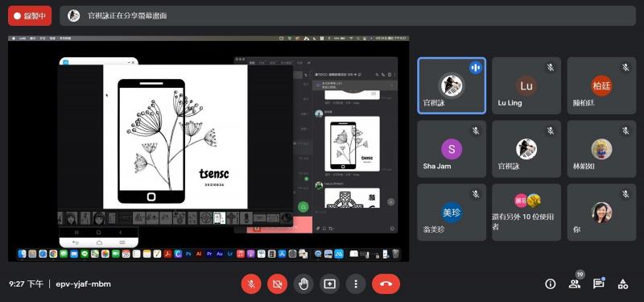Click Photoshop Ps in the shared Dock
Image resolution: width=644 pixels, height=302 pixels.
(x=188, y=254)
